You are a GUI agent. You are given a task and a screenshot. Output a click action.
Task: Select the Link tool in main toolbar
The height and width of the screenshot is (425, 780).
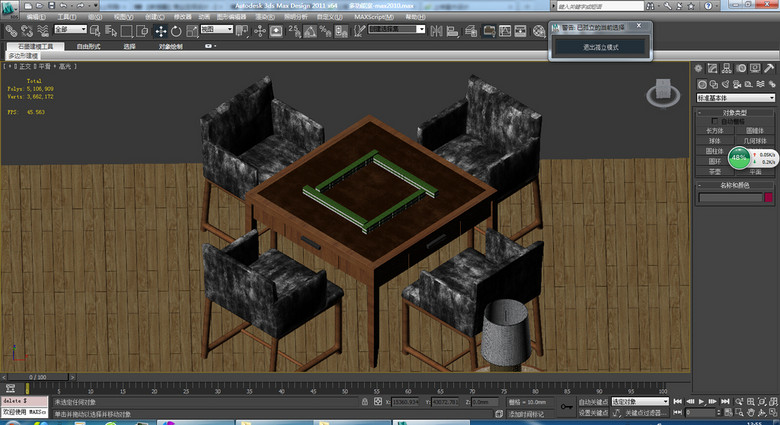click(10, 31)
